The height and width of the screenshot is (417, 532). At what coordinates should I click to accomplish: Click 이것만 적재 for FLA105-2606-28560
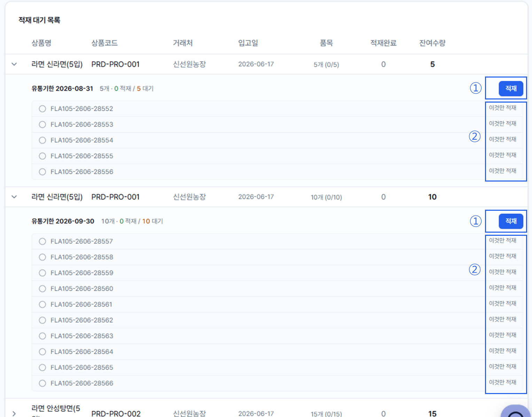click(x=502, y=288)
